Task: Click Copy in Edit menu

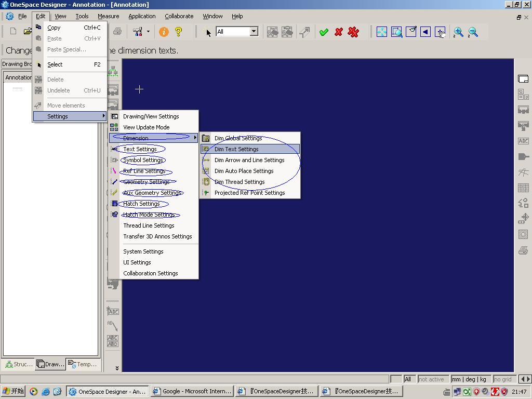Action: coord(70,28)
